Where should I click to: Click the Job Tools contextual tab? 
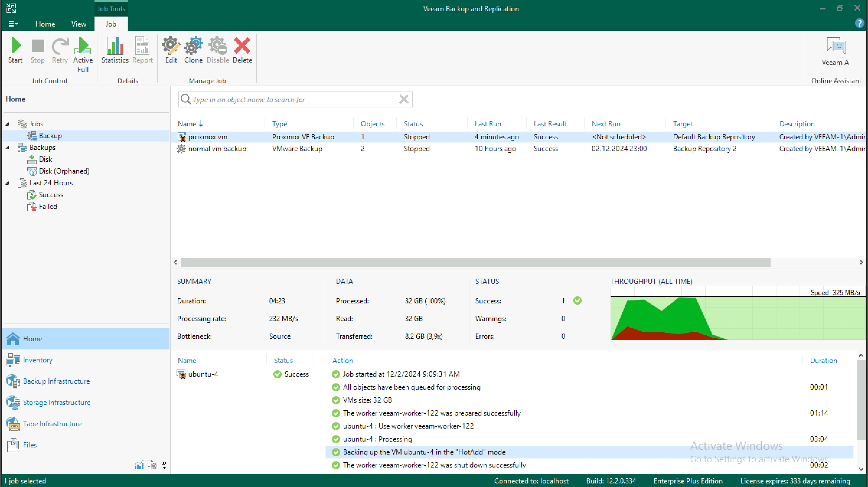(111, 9)
